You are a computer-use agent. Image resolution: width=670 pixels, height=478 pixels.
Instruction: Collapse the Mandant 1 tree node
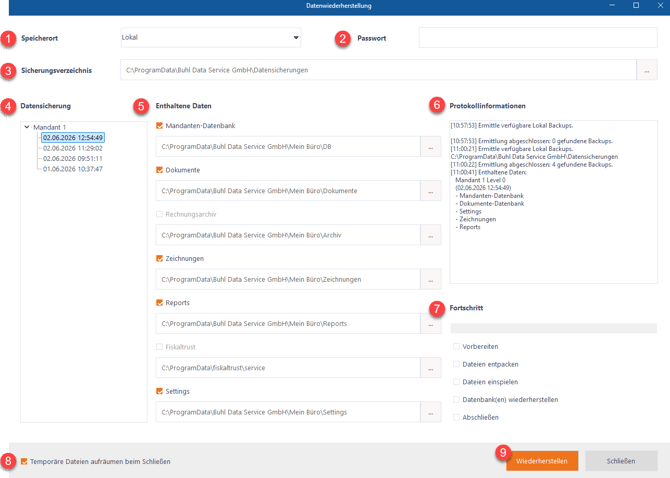[x=27, y=127]
